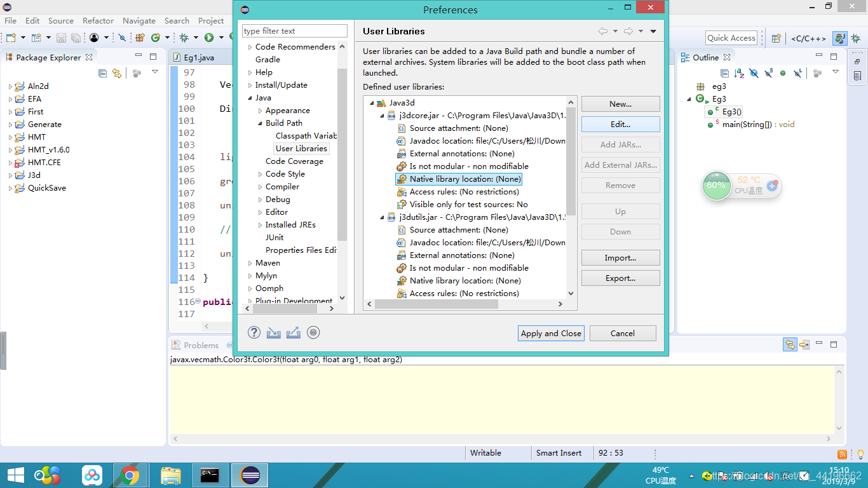Open the Source menu
This screenshot has height=488, width=868.
point(61,20)
